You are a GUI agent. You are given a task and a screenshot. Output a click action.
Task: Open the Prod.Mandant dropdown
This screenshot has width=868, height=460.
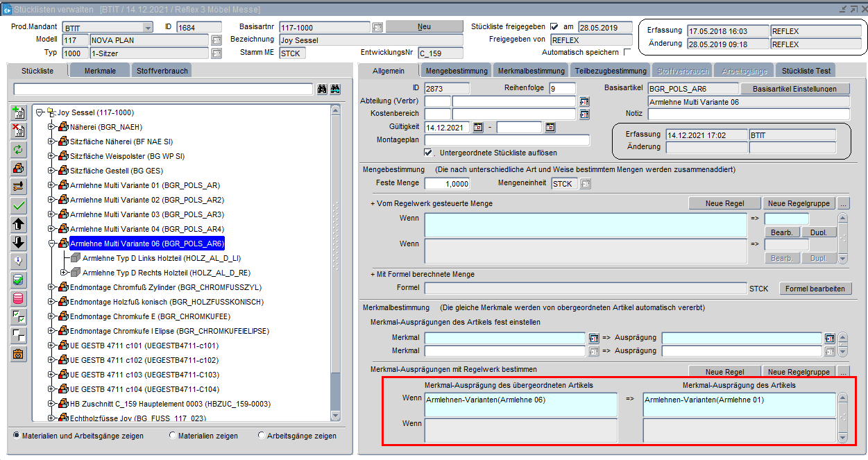(148, 28)
